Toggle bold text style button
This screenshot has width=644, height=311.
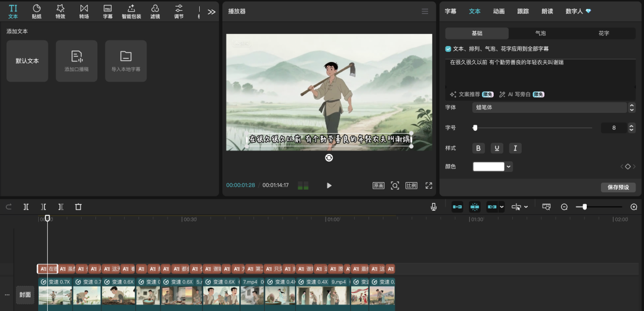478,148
